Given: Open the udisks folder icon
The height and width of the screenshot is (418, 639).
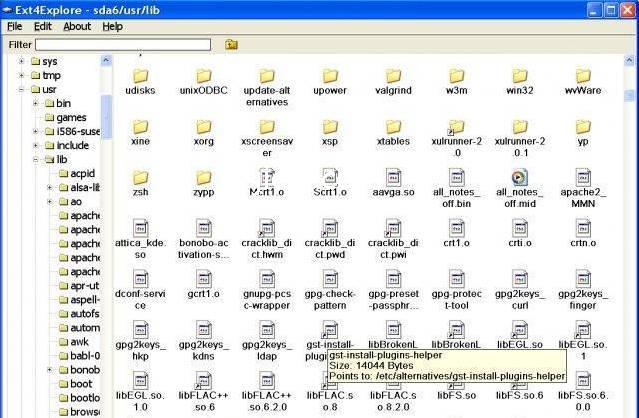Looking at the screenshot, I should 141,76.
